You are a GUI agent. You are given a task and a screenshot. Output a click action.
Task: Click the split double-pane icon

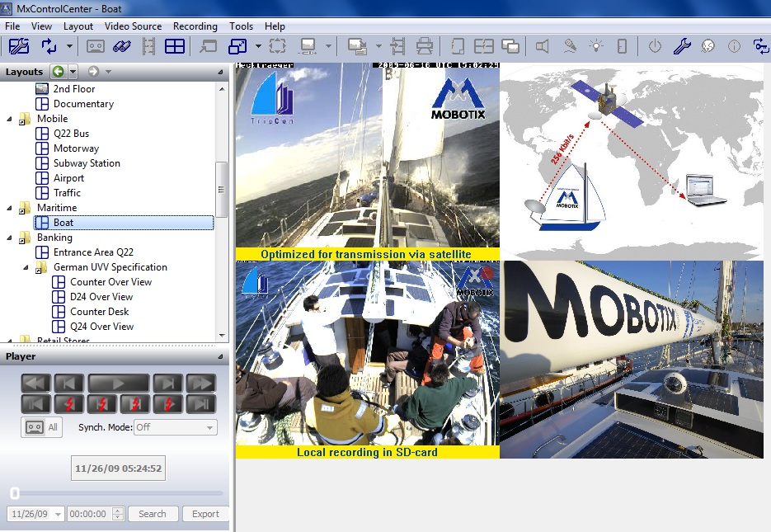pos(484,47)
